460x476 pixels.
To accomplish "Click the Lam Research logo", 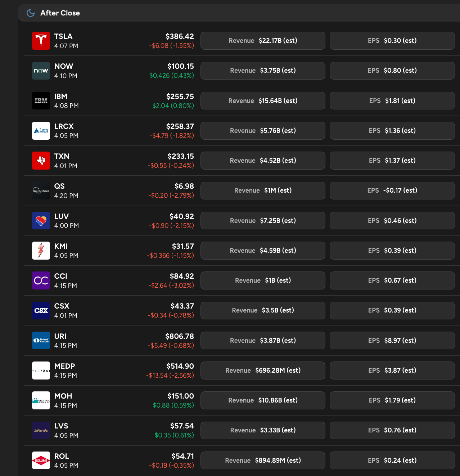I will tap(41, 131).
